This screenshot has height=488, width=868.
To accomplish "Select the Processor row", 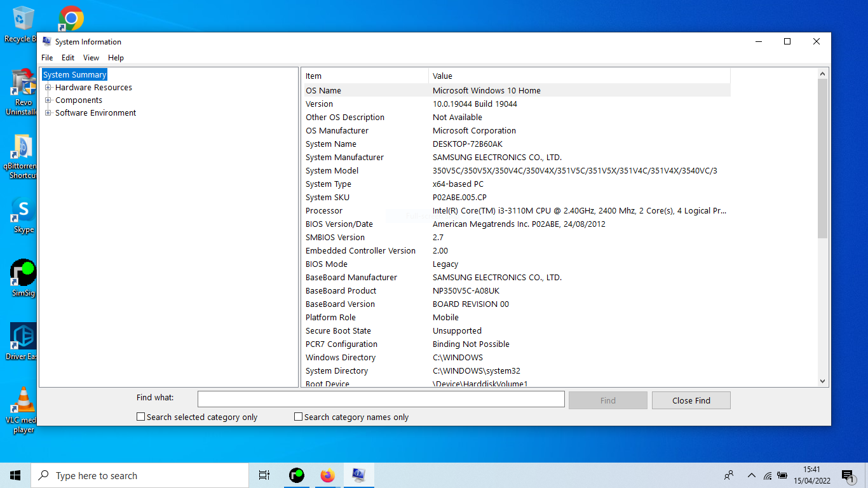I will 517,210.
